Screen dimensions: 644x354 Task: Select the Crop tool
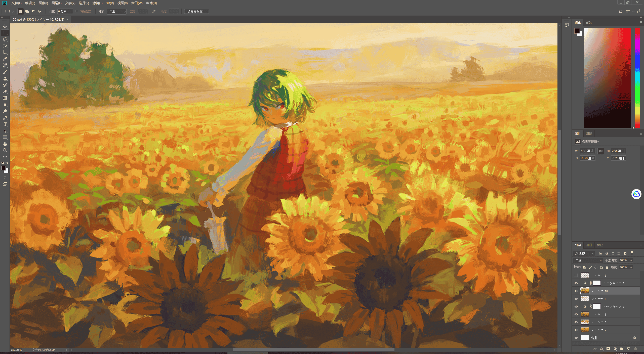point(5,52)
